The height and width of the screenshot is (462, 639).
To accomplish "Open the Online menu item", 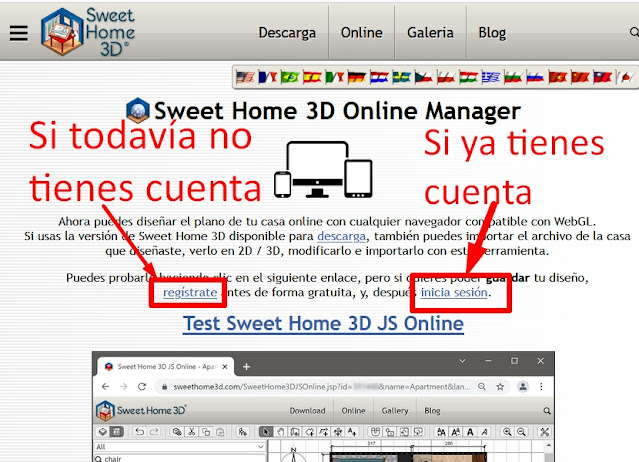I will (362, 33).
